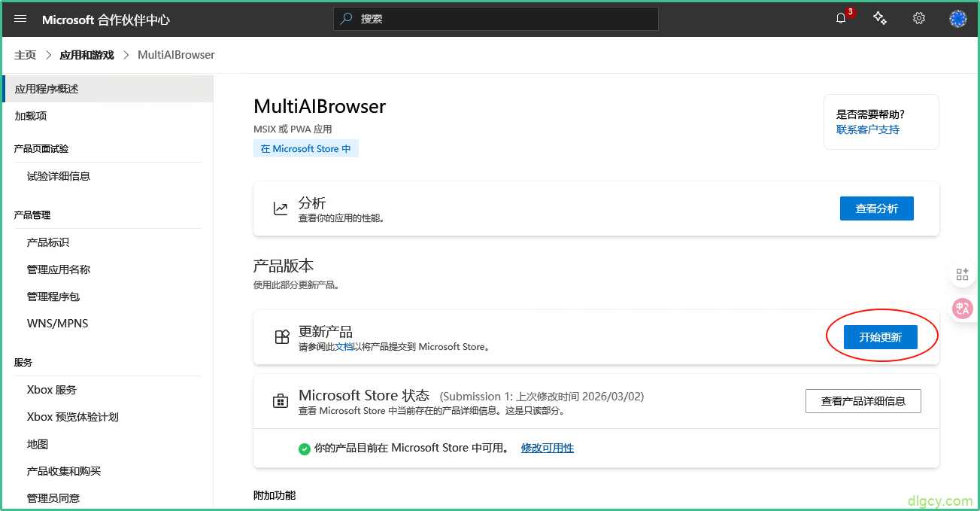The image size is (980, 511).
Task: Open Xbox 服务 in the sidebar
Action: (52, 390)
